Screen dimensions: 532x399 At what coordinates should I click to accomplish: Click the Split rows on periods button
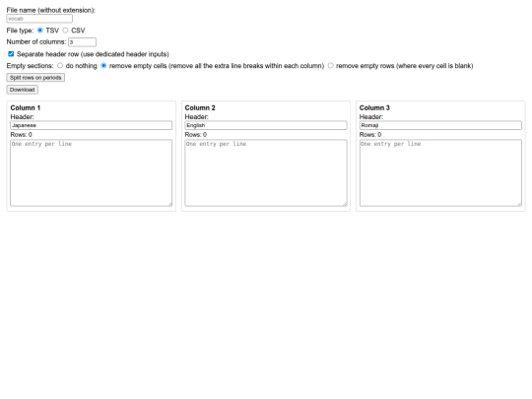35,78
